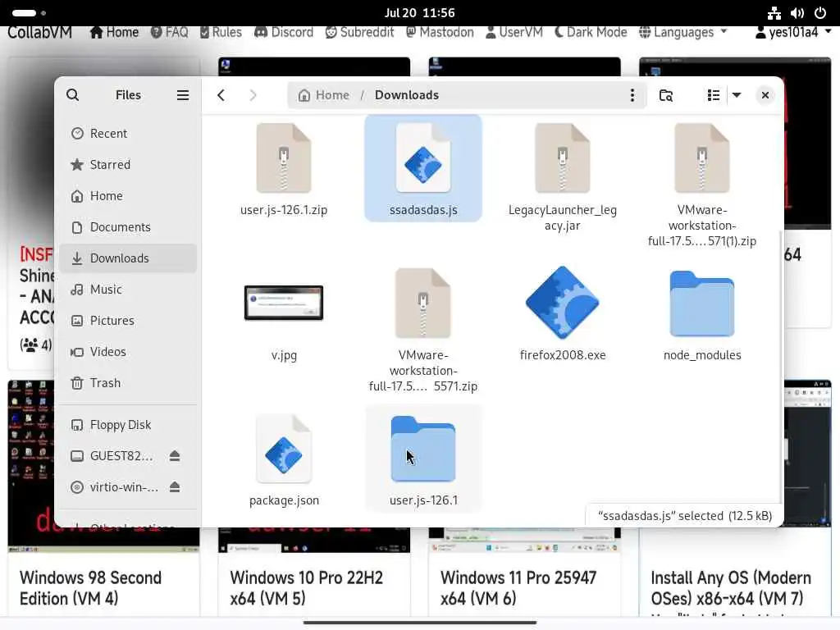840x630 pixels.
Task: Select Downloads in the sidebar
Action: [128, 258]
